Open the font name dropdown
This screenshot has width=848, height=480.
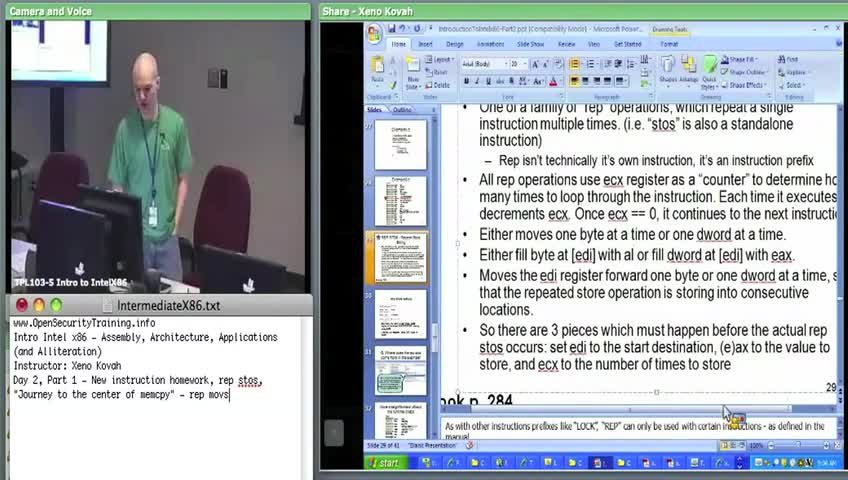point(505,64)
